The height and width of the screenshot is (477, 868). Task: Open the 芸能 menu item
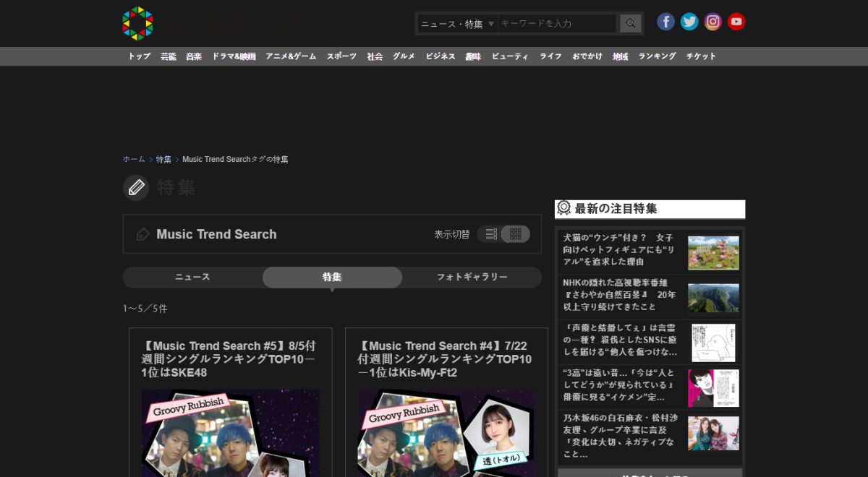(x=169, y=56)
